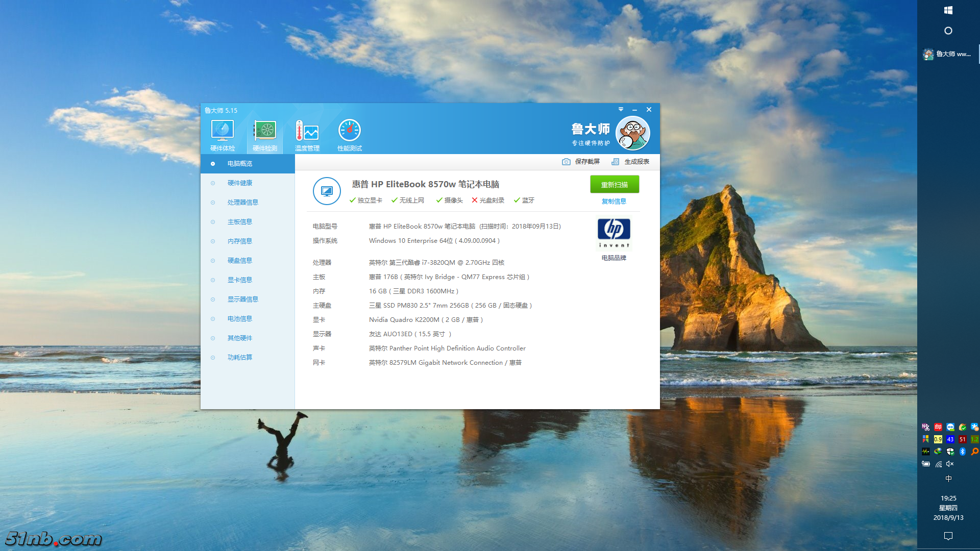This screenshot has width=980, height=551.
Task: Click the battery power tray icon
Action: [926, 464]
